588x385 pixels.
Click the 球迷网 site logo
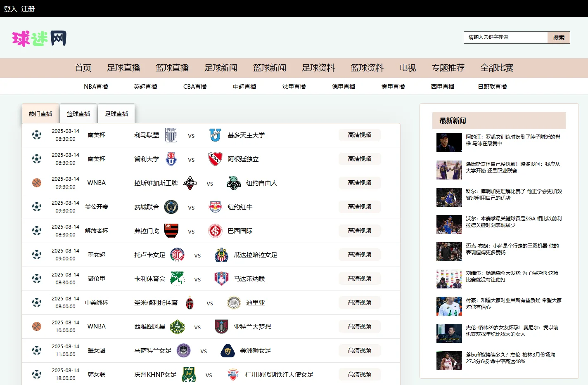[39, 38]
